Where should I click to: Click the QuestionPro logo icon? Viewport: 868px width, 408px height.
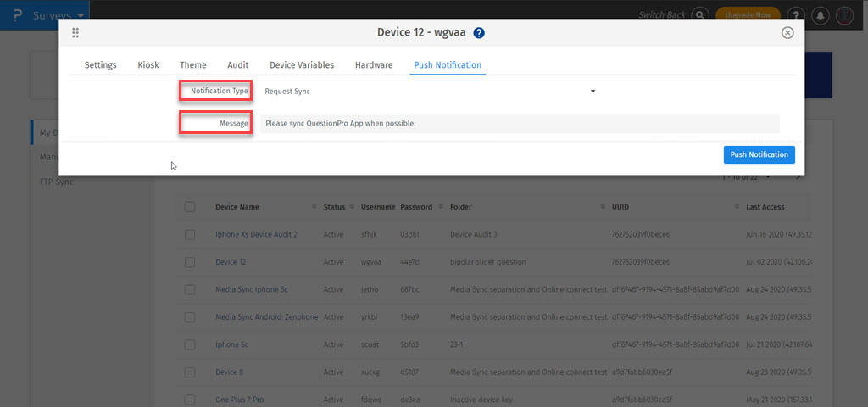(14, 14)
